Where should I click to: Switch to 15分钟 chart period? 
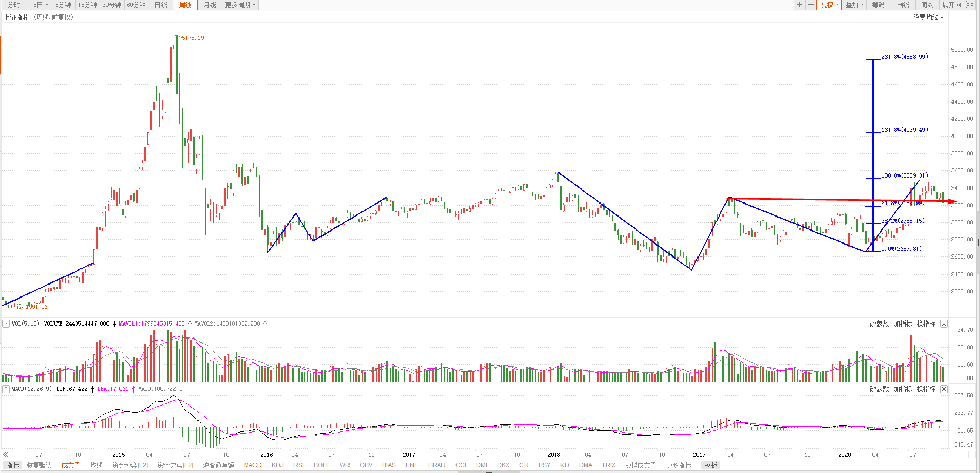tap(87, 5)
